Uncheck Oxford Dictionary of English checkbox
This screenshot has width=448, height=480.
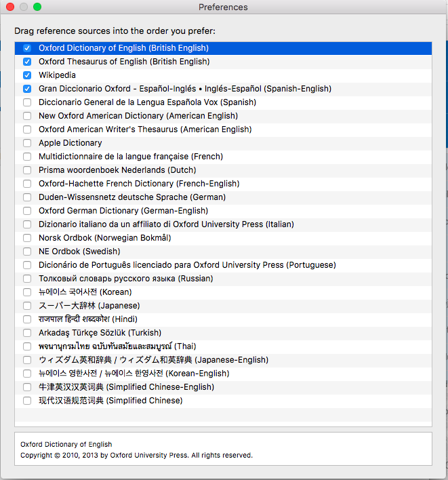coord(27,48)
